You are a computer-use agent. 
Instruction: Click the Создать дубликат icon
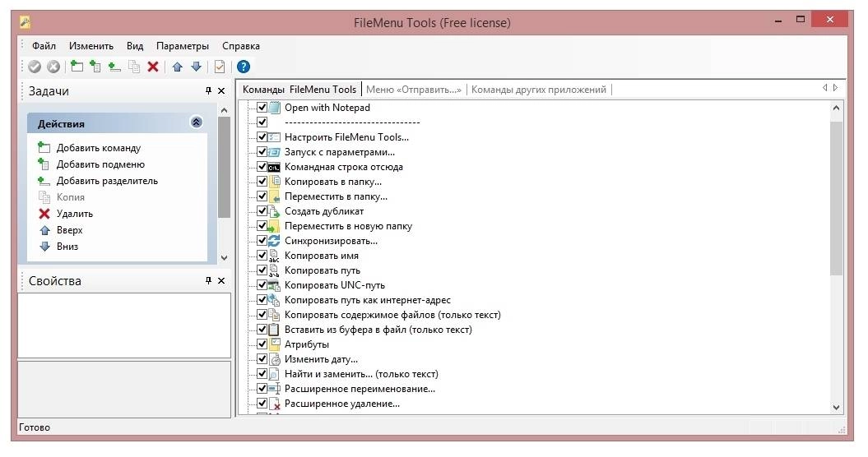(275, 210)
